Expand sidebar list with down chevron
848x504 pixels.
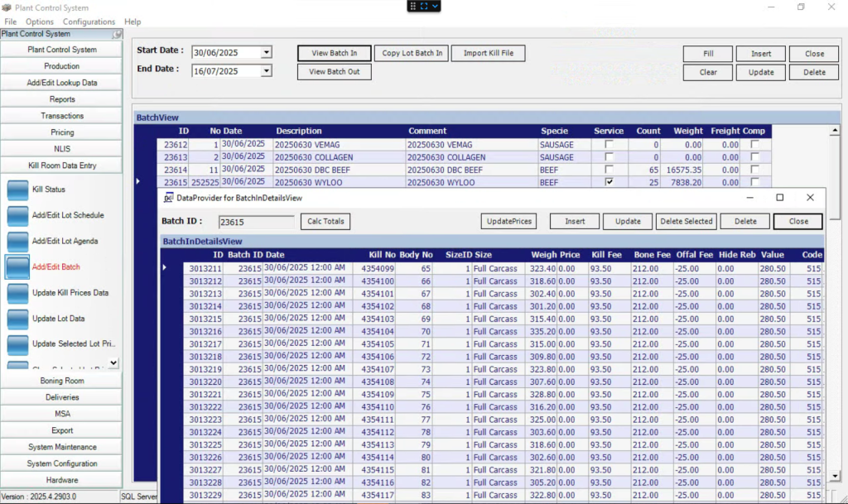pyautogui.click(x=113, y=363)
